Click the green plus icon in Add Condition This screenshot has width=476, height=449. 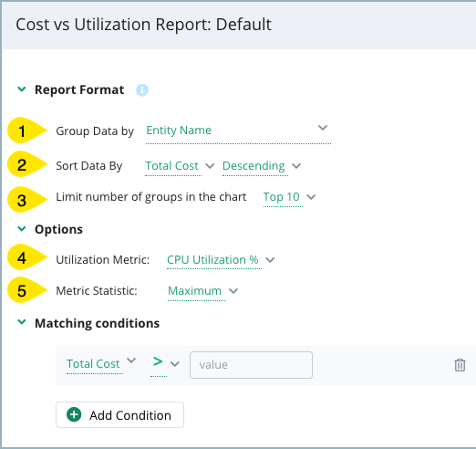click(x=74, y=414)
